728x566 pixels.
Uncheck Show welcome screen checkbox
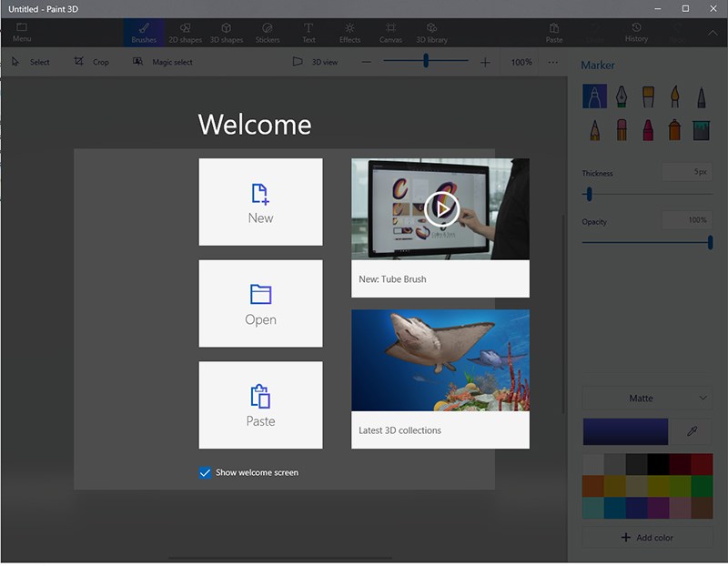coord(205,472)
